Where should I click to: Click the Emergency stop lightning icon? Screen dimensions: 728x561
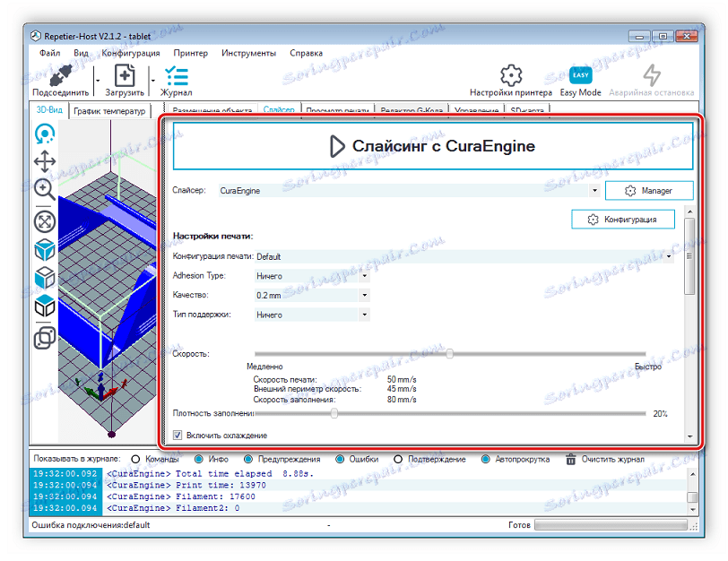pyautogui.click(x=652, y=75)
